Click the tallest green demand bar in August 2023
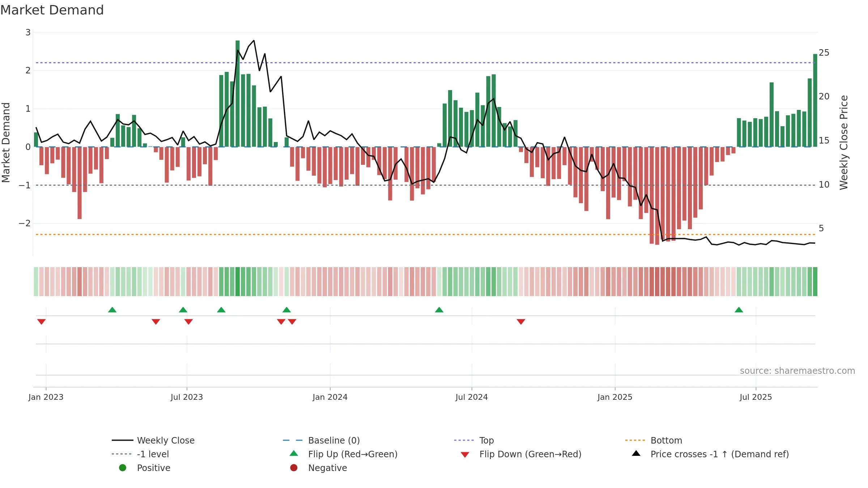868x488 pixels. pos(238,94)
